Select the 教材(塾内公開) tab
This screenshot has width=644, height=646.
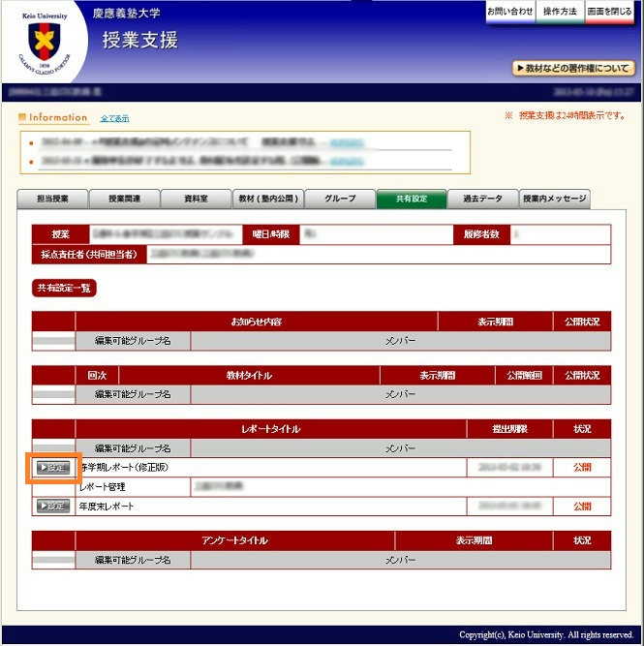267,200
